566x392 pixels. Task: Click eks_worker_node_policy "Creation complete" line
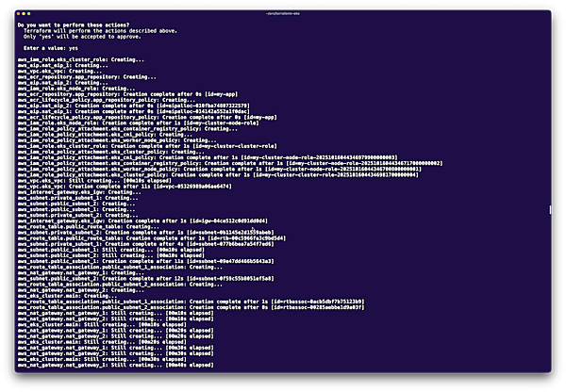point(220,170)
